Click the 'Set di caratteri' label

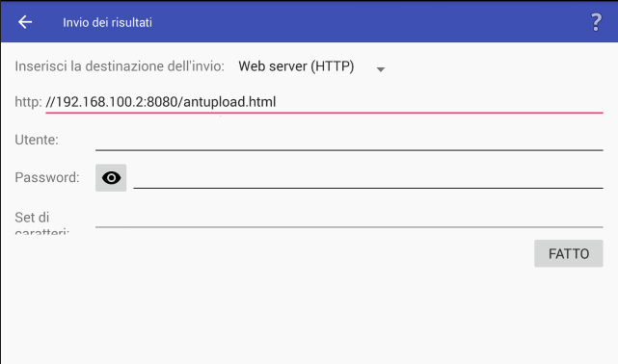click(41, 222)
